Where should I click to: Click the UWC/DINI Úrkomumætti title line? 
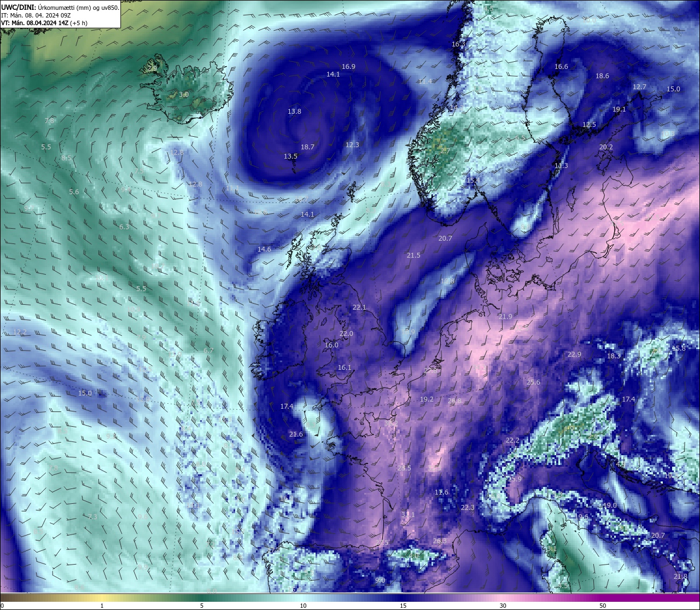pos(60,7)
